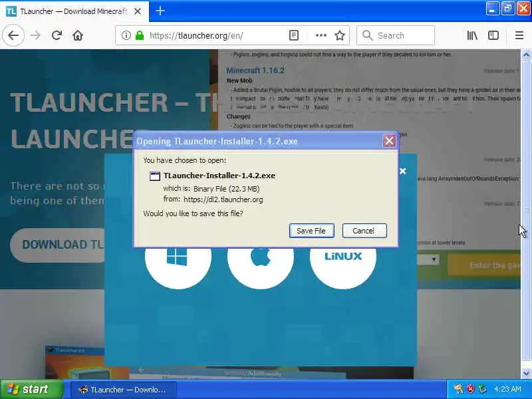Click the DOWNLOAD TL button on page
This screenshot has height=399, width=532.
click(x=58, y=245)
